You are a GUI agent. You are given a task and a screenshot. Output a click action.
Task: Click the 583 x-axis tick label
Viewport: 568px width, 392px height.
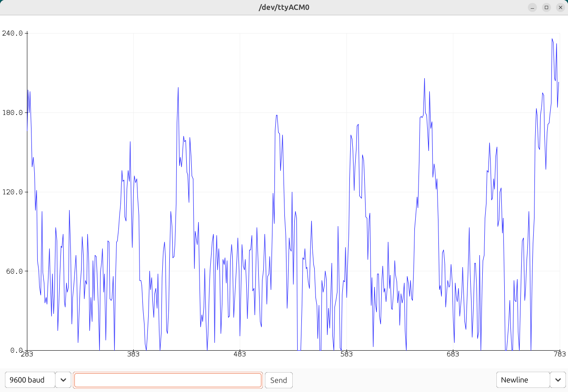(x=347, y=354)
